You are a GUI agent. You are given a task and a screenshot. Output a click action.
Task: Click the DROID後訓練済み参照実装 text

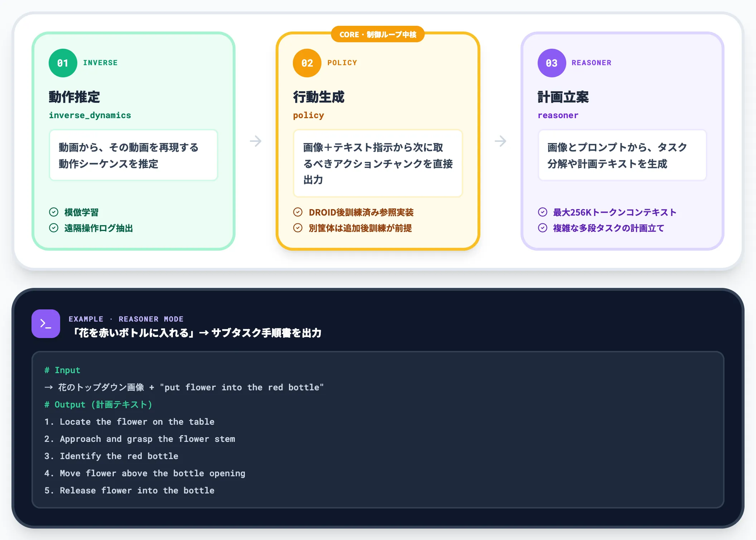tap(361, 212)
